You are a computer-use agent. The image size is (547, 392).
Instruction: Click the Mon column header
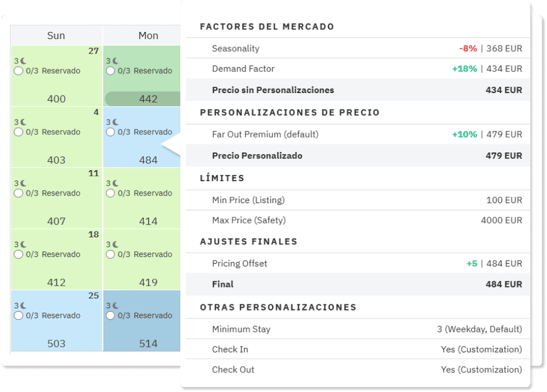[x=148, y=35]
